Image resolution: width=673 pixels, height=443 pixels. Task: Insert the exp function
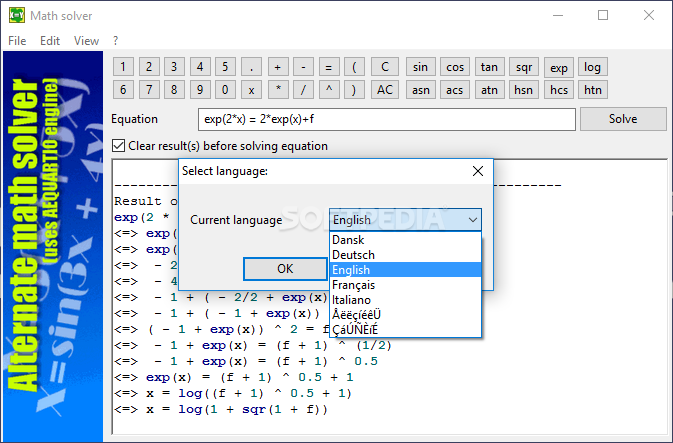pyautogui.click(x=559, y=68)
